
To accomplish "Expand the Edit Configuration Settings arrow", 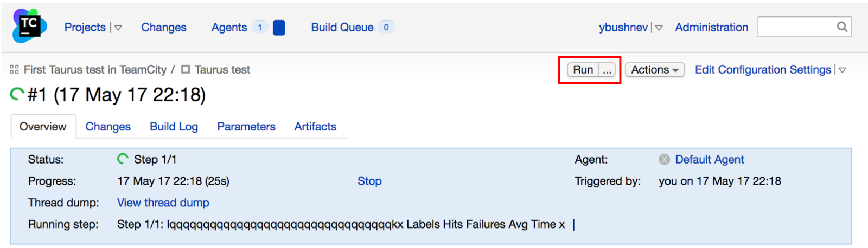I will pyautogui.click(x=843, y=70).
